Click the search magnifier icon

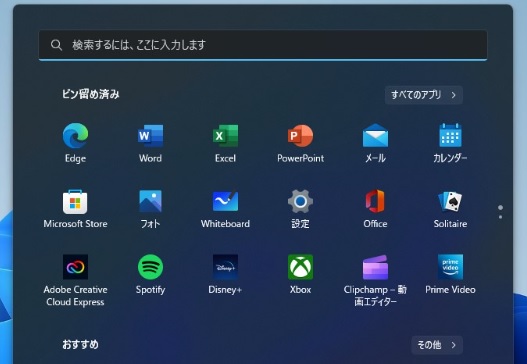(x=56, y=45)
